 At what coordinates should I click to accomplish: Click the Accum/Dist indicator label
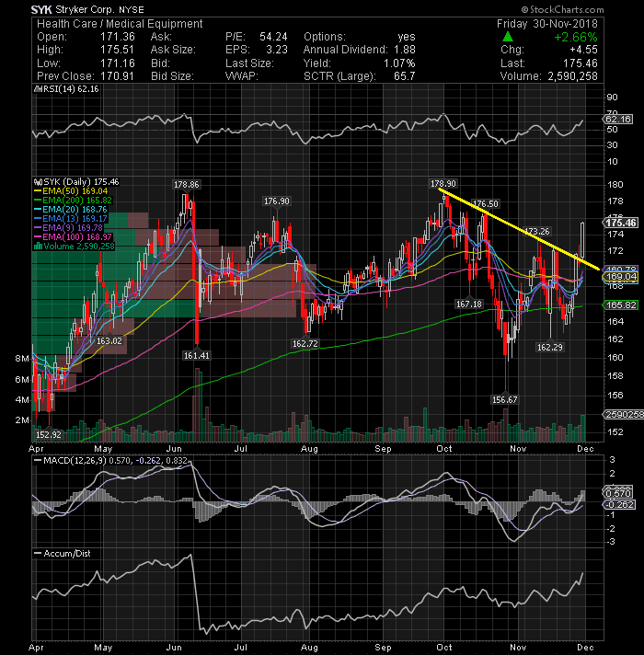pyautogui.click(x=67, y=554)
